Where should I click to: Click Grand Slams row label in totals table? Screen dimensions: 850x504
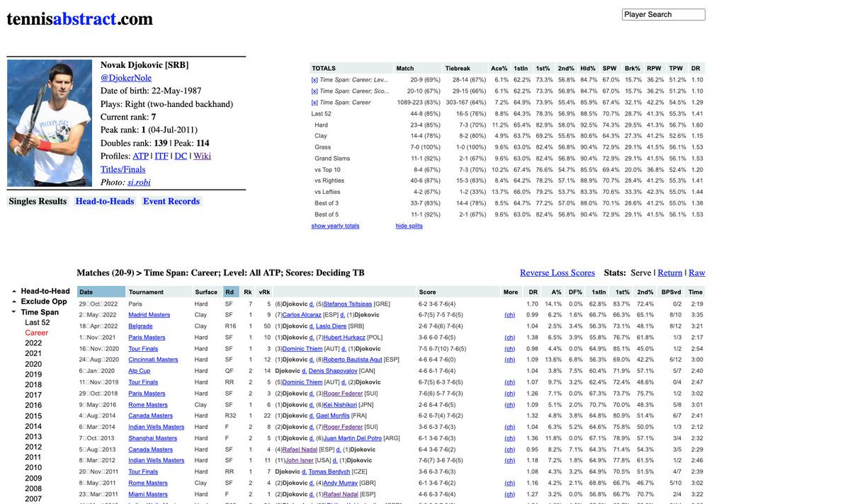tap(333, 159)
